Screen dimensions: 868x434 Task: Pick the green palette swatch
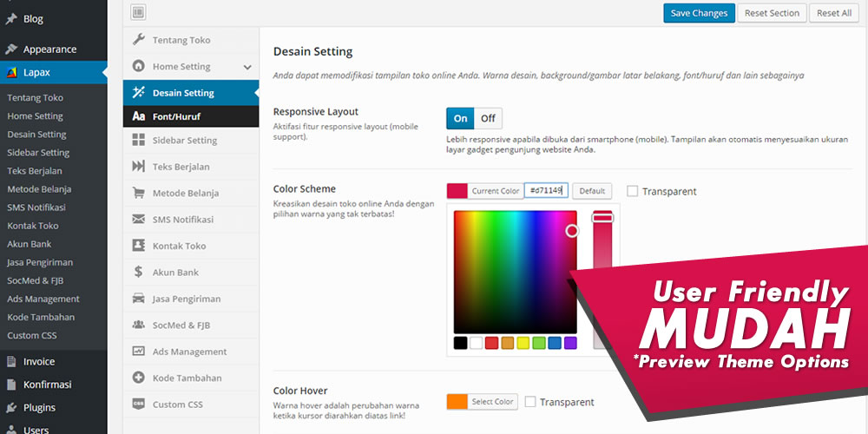pyautogui.click(x=538, y=343)
